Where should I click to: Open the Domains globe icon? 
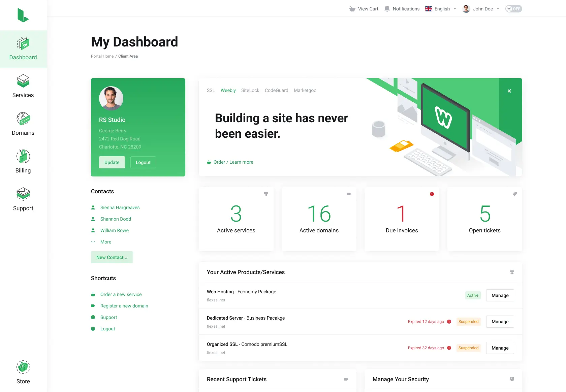pos(23,119)
